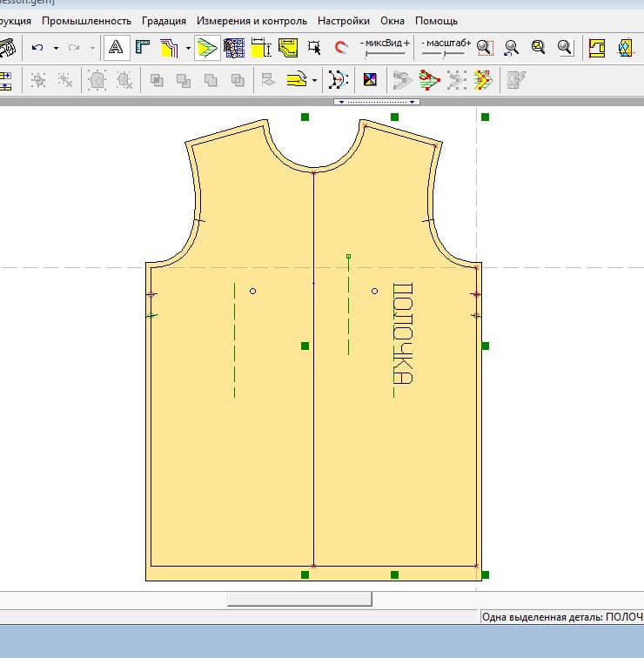The width and height of the screenshot is (644, 658).
Task: Click the blue diamond pattern piece icon
Action: 625,48
